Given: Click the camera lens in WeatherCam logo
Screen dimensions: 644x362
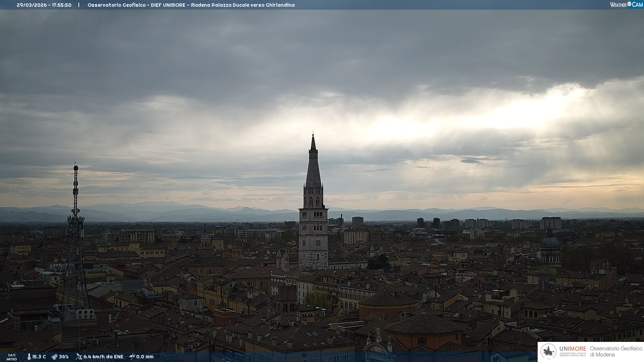Looking at the screenshot, I should pyautogui.click(x=629, y=4).
